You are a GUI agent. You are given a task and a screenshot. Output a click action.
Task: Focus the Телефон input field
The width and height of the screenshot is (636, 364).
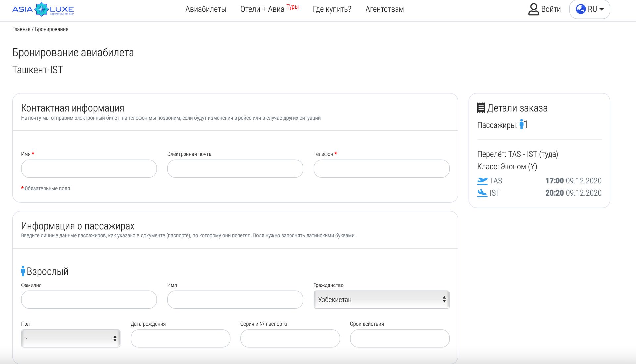click(x=381, y=169)
